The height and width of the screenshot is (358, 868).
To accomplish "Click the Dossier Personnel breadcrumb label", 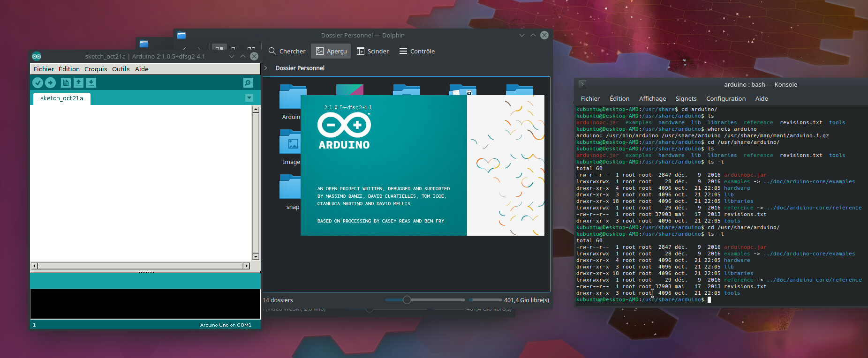I will (300, 68).
